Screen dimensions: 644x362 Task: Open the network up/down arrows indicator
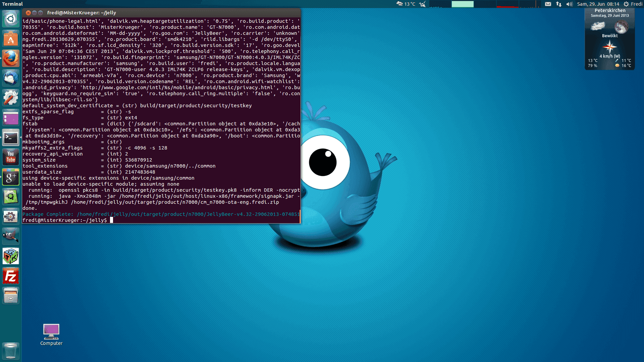click(x=559, y=4)
